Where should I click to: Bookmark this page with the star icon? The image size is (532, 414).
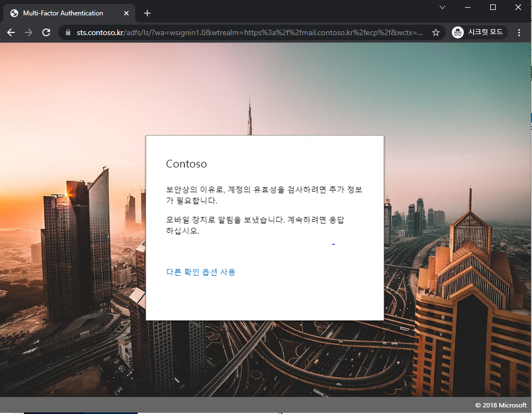pyautogui.click(x=436, y=32)
